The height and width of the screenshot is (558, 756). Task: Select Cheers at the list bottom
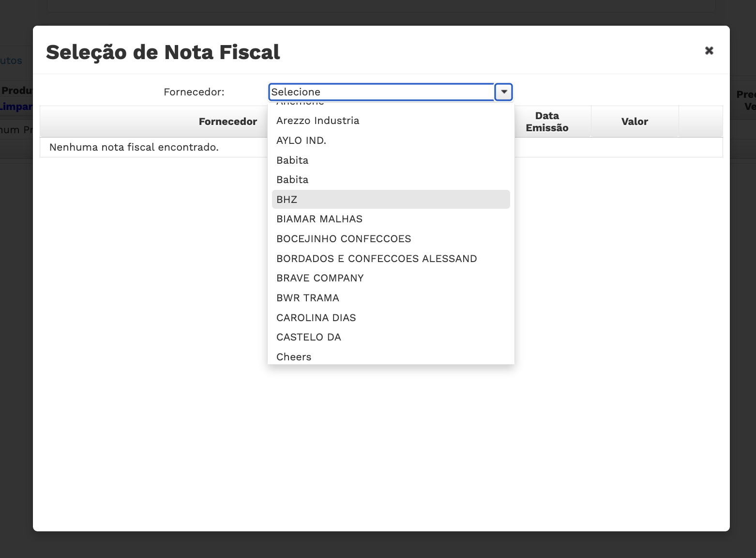click(294, 357)
